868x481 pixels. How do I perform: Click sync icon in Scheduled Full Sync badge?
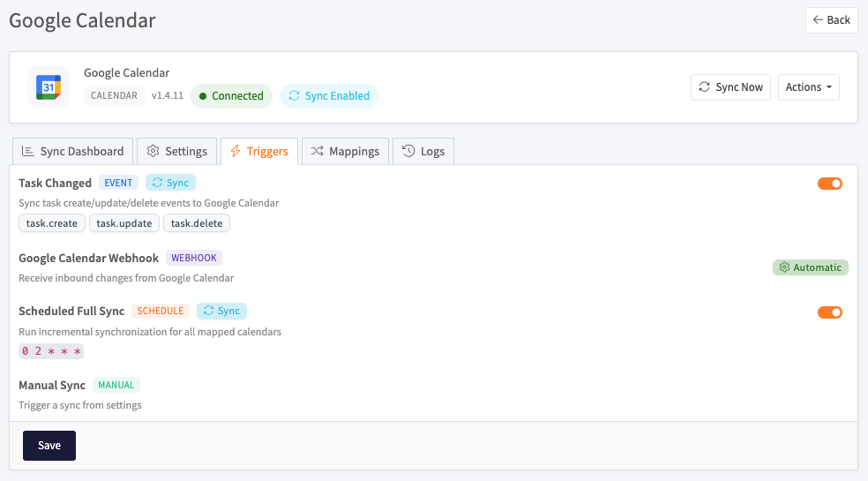pos(208,311)
